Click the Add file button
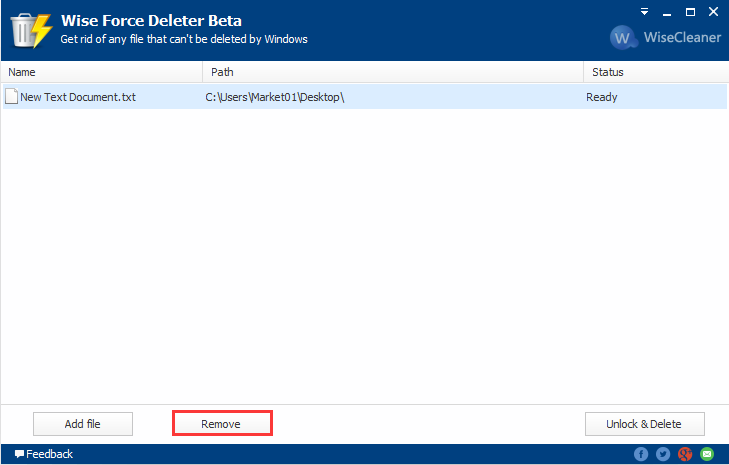 [x=83, y=424]
